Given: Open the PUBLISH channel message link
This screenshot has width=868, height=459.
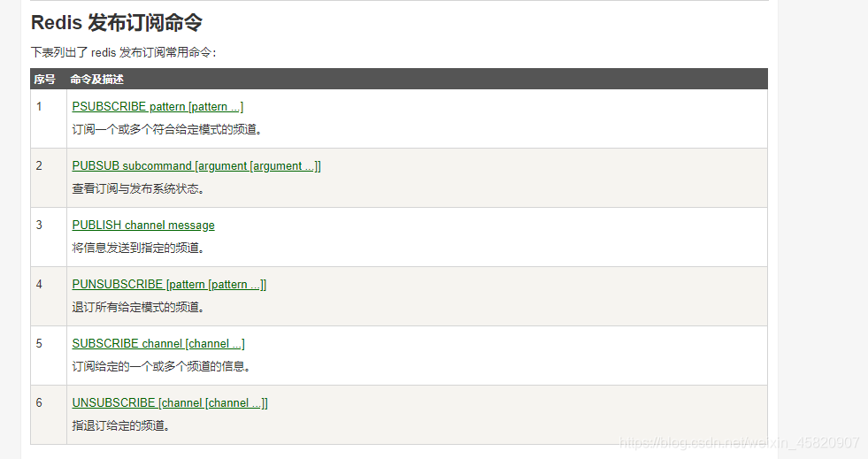Looking at the screenshot, I should (143, 225).
